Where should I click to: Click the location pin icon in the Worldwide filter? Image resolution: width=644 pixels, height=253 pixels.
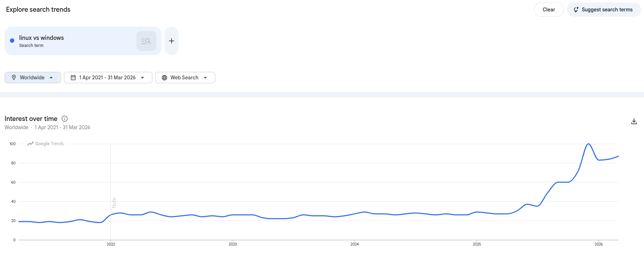coord(14,77)
